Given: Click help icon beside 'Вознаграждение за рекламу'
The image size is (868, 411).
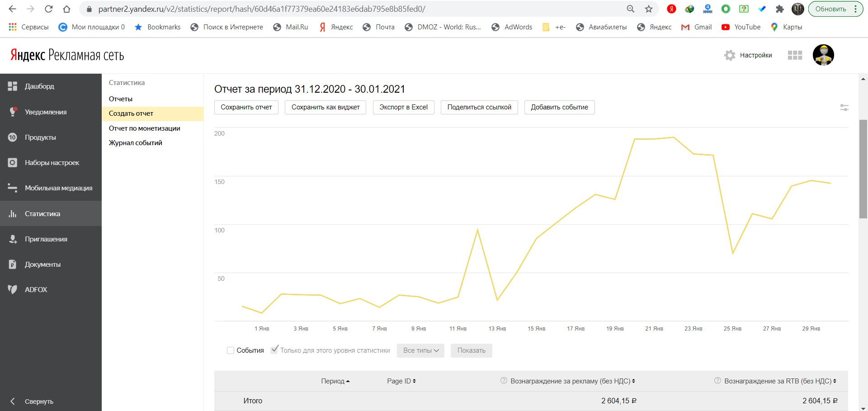Looking at the screenshot, I should click(x=504, y=381).
